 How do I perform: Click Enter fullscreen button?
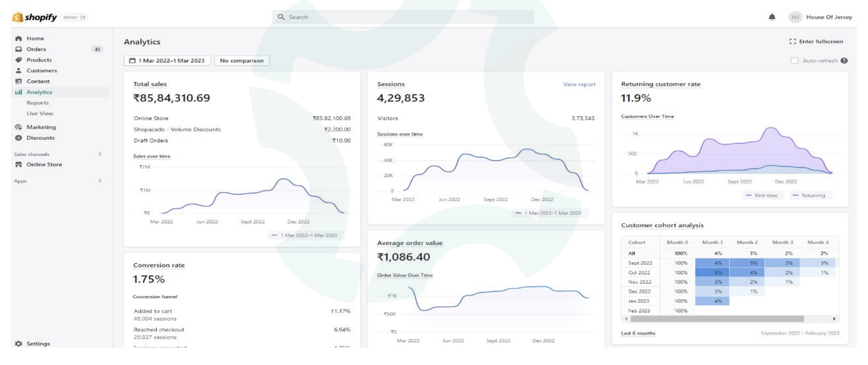pos(816,42)
